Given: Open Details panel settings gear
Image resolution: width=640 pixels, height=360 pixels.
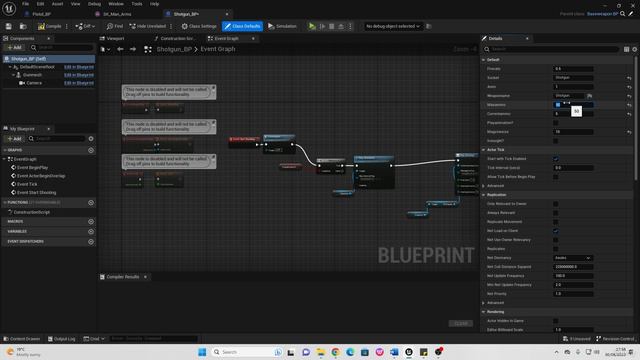Looking at the screenshot, I should click(x=635, y=49).
